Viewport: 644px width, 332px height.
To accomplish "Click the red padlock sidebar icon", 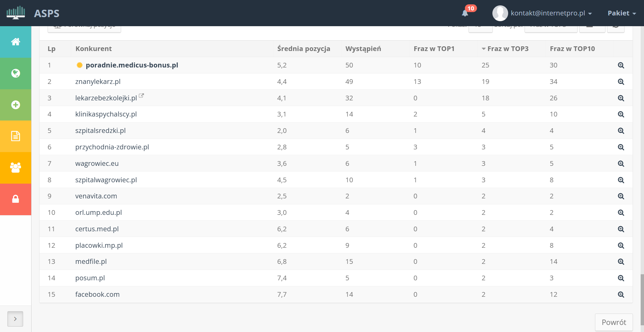I will tap(15, 199).
